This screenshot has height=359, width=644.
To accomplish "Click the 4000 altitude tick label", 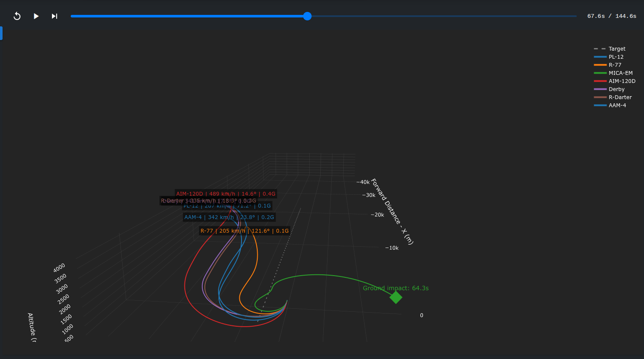I will click(59, 268).
